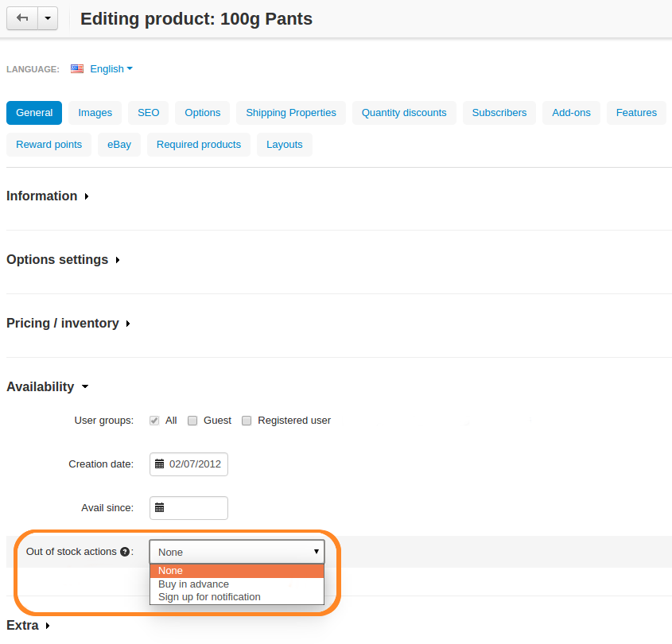Check the Registered user checkbox
The height and width of the screenshot is (644, 672).
point(247,421)
